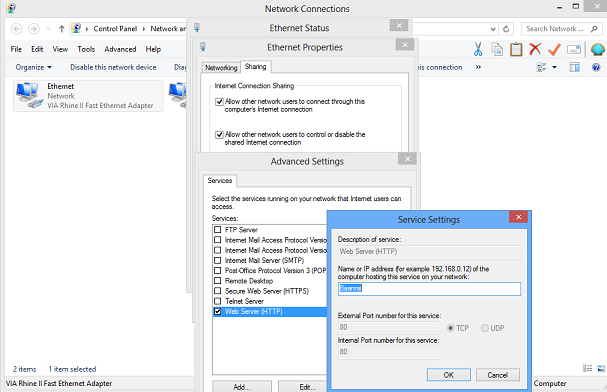The height and width of the screenshot is (392, 607).
Task: Click the Copy icon in toolbar
Action: pyautogui.click(x=497, y=50)
